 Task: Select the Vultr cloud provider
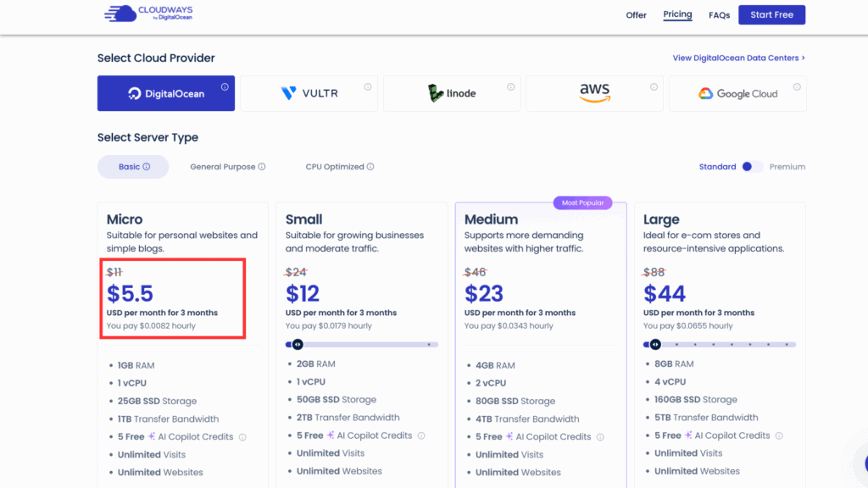pyautogui.click(x=310, y=93)
